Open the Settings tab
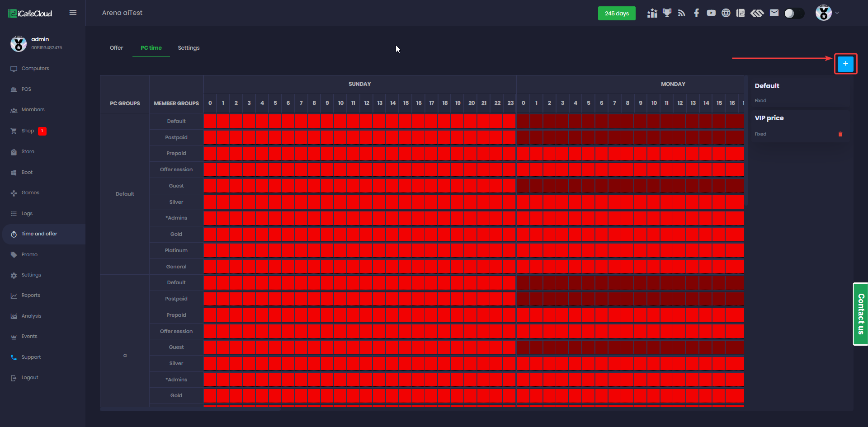 (x=189, y=48)
